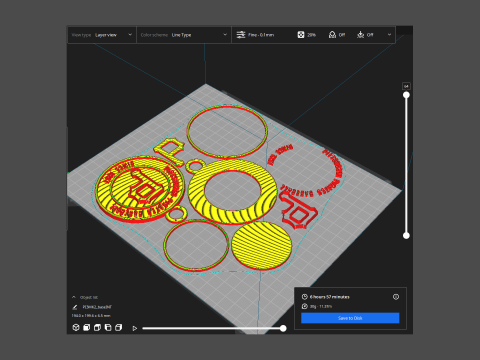The image size is (480, 360).
Task: Click the job name text next to pencil
Action: tap(97, 307)
